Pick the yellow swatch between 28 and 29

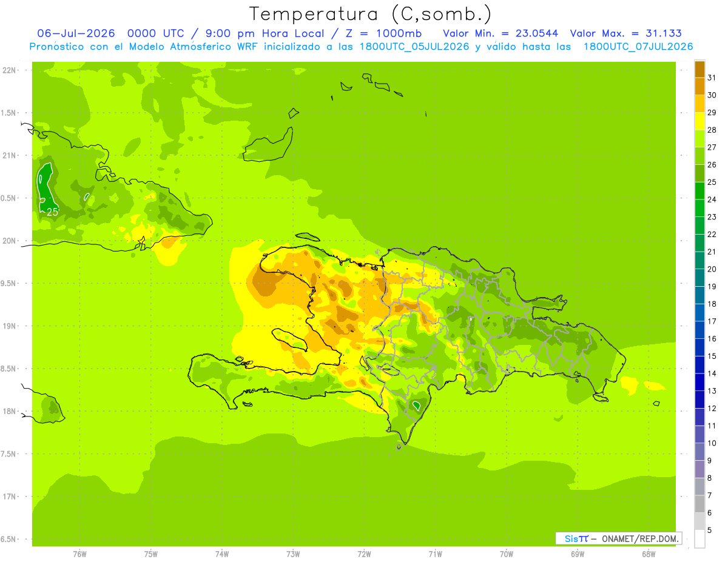pos(699,121)
